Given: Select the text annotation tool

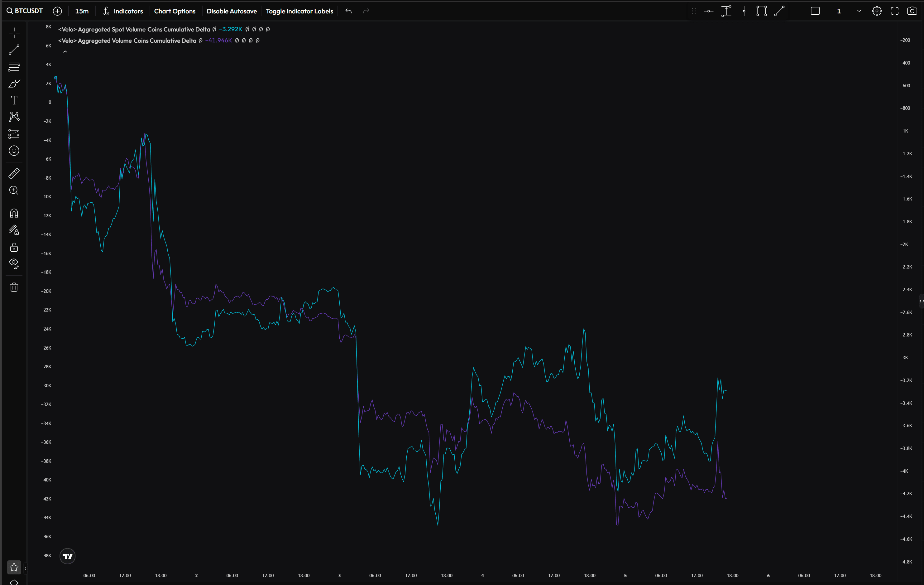Looking at the screenshot, I should pos(14,100).
